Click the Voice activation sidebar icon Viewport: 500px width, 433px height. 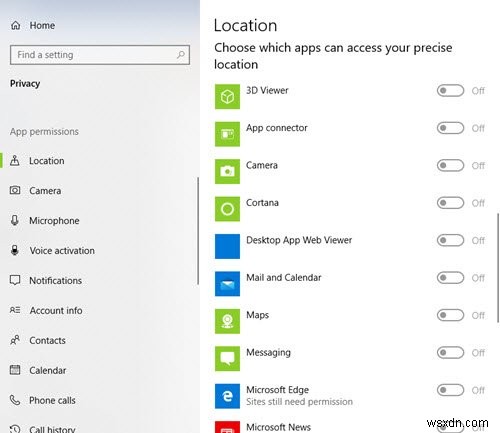(15, 250)
